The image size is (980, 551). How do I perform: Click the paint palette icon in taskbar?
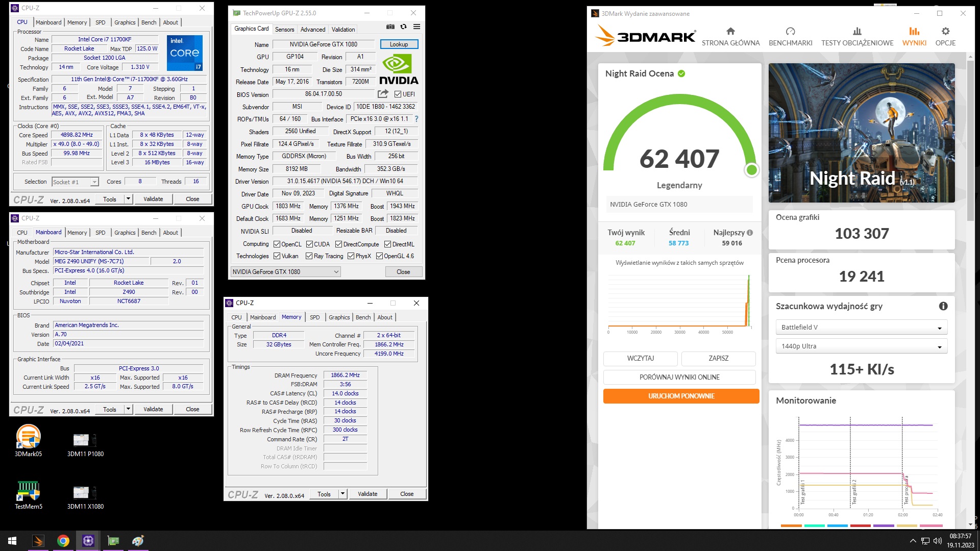point(138,541)
